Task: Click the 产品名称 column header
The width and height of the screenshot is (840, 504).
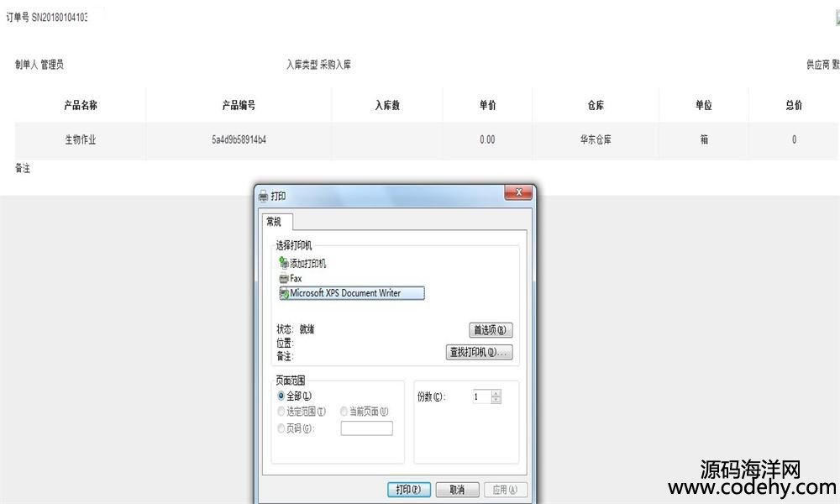Action: pyautogui.click(x=81, y=106)
